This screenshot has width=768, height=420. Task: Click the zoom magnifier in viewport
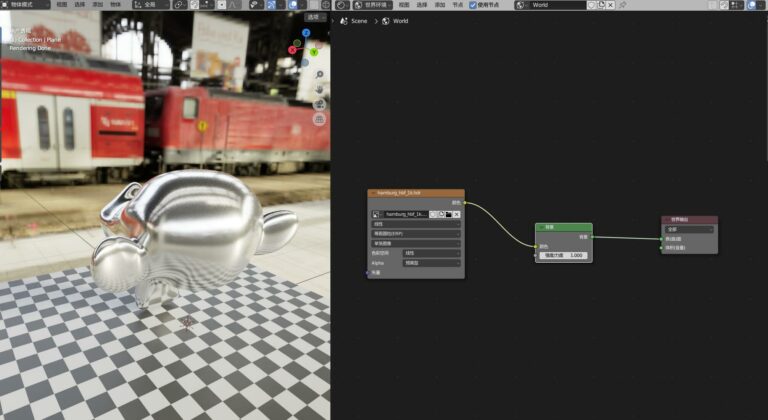click(319, 75)
